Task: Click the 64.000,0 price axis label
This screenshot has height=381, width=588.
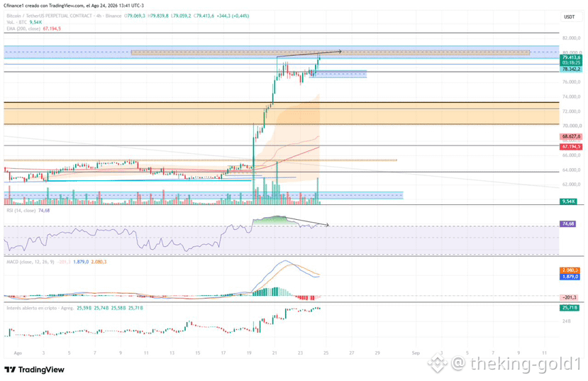Action: (572, 170)
